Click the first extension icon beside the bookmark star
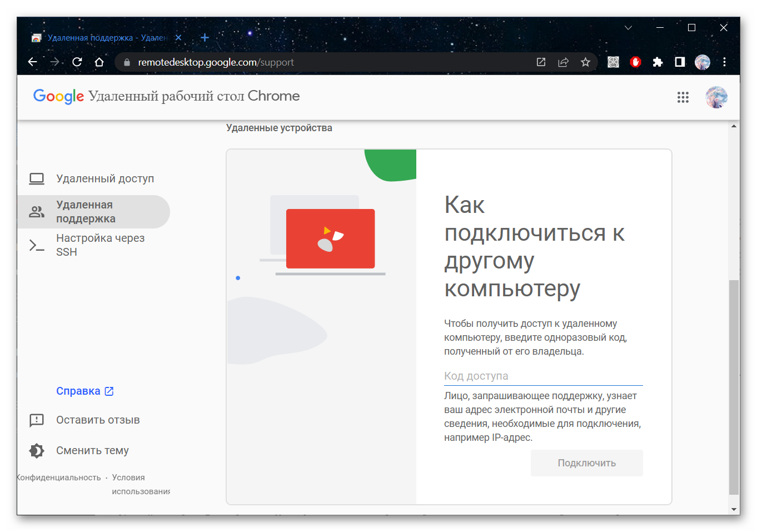Image resolution: width=757 pixels, height=532 pixels. point(613,62)
